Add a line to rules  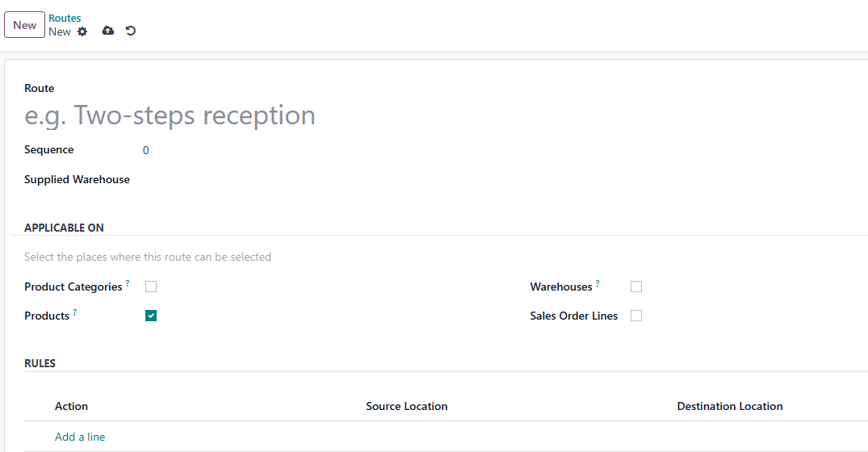click(80, 437)
